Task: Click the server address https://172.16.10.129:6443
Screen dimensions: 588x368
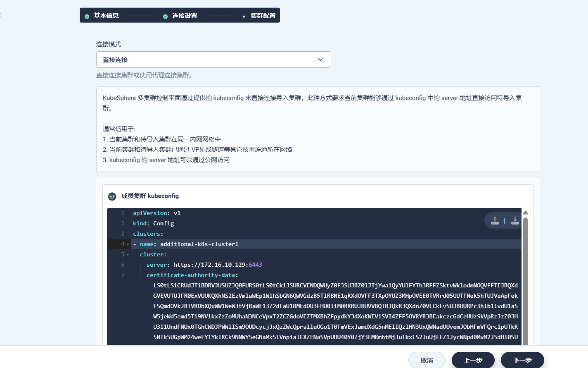Action: coord(218,265)
